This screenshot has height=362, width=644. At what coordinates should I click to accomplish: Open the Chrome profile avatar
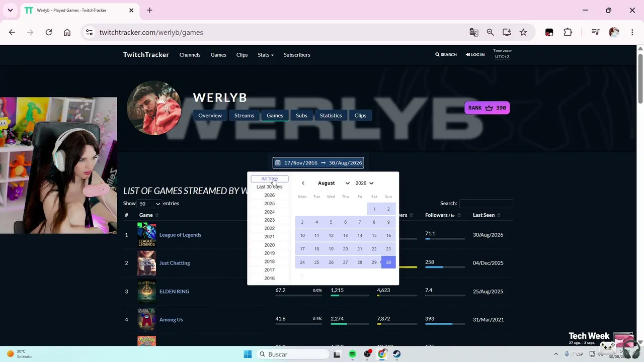click(614, 32)
